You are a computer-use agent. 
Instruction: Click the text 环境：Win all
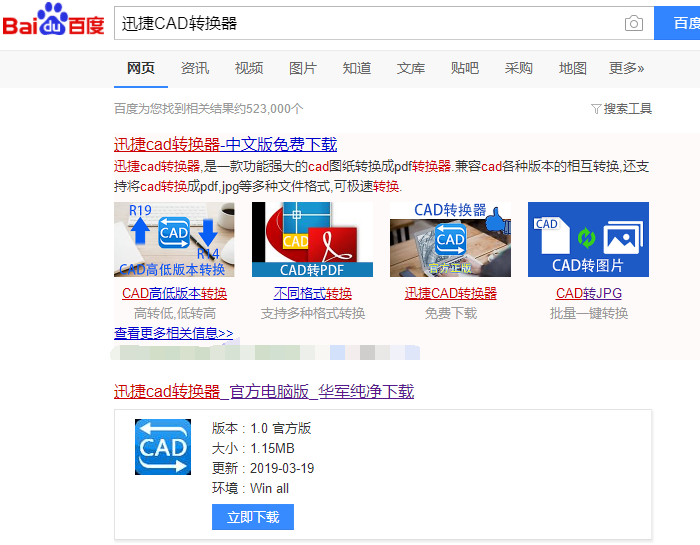pos(250,488)
